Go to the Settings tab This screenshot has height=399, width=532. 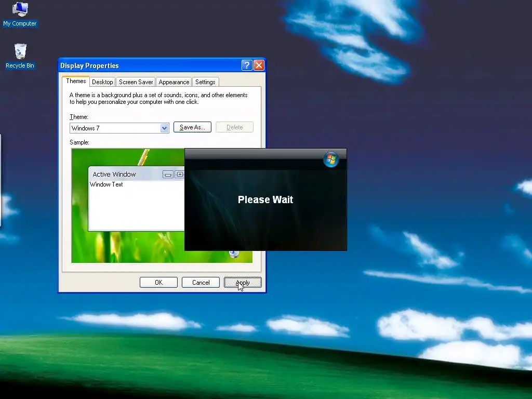(205, 82)
